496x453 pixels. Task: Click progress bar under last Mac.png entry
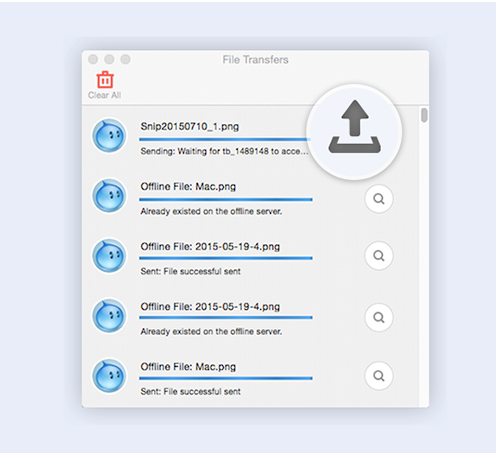(226, 378)
